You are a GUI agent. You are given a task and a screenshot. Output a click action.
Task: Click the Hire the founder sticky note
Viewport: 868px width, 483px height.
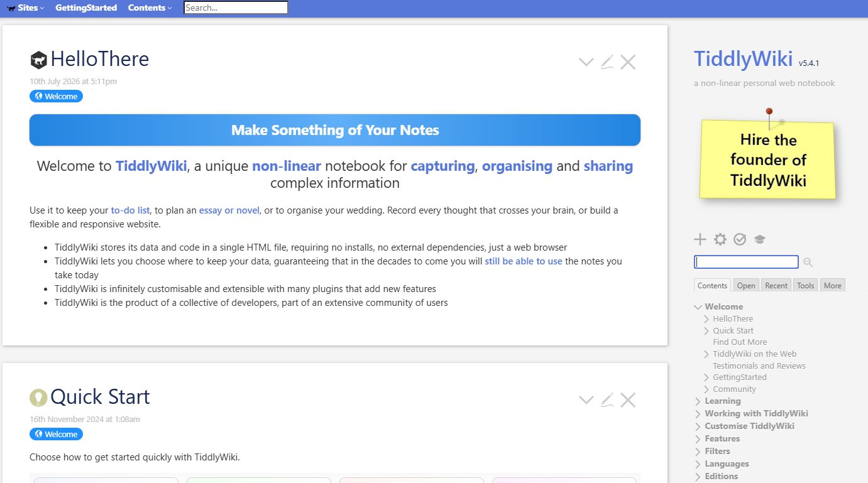point(767,160)
